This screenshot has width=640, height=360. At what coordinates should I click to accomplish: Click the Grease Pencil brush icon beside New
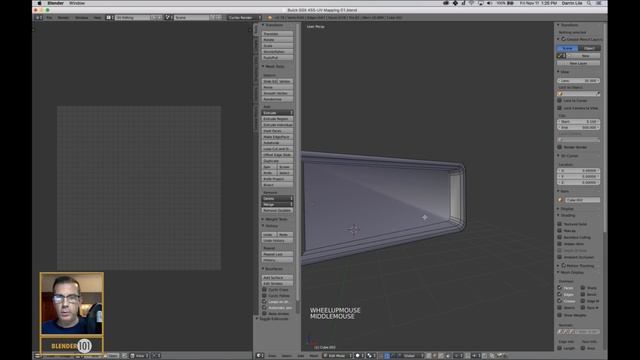(561, 56)
